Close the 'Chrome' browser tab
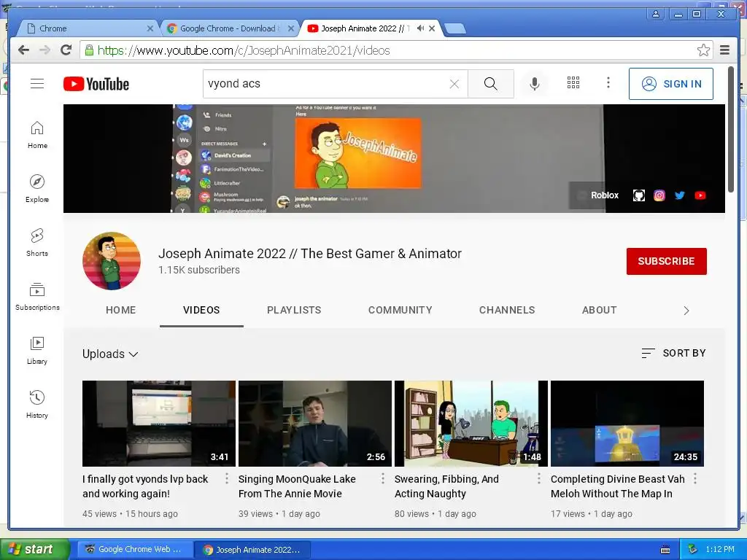Screen dimensions: 747x560 150,28
